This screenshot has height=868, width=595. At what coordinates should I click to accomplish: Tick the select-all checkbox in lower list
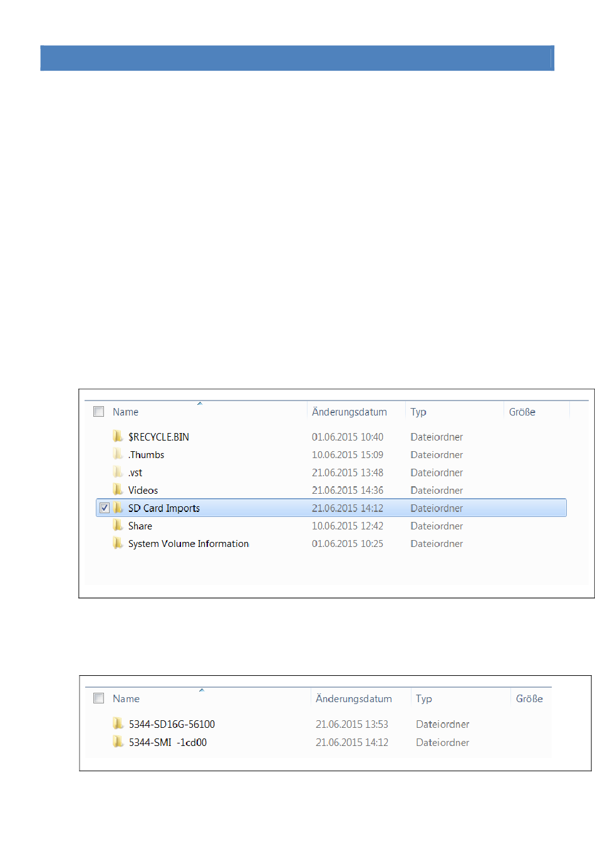(x=98, y=698)
